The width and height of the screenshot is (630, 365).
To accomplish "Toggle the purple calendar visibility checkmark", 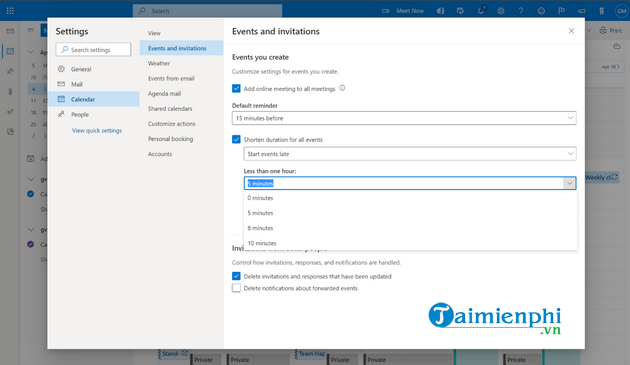I will (x=31, y=244).
